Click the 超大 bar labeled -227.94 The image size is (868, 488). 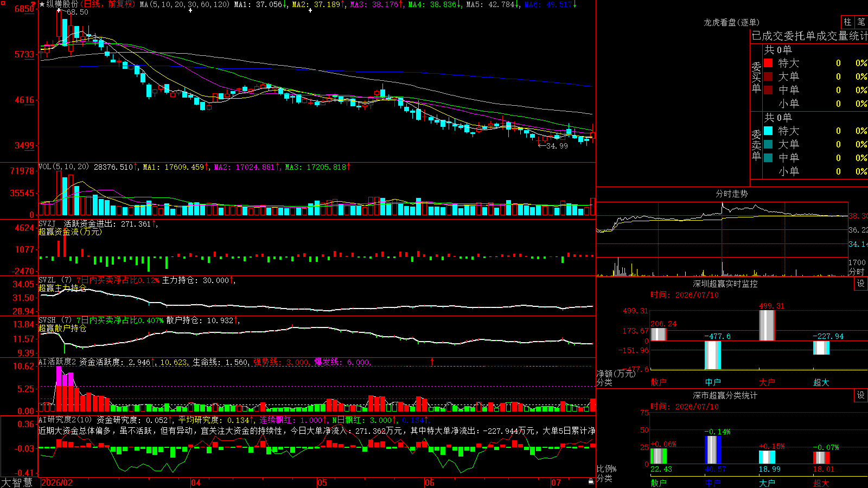[x=821, y=348]
